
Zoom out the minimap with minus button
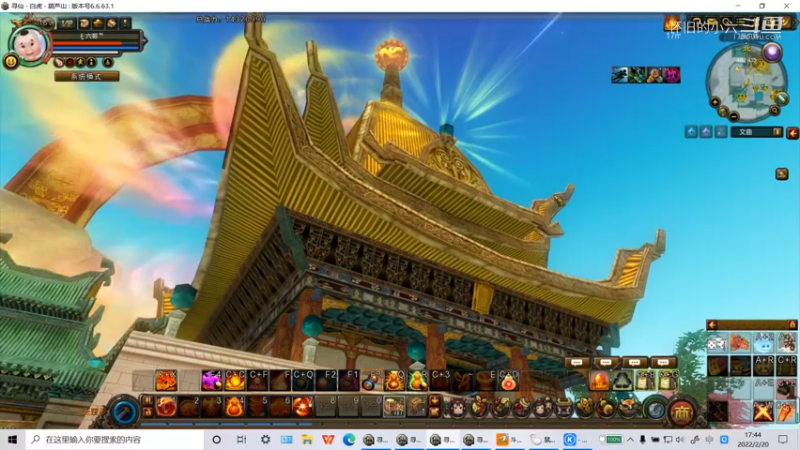734,116
